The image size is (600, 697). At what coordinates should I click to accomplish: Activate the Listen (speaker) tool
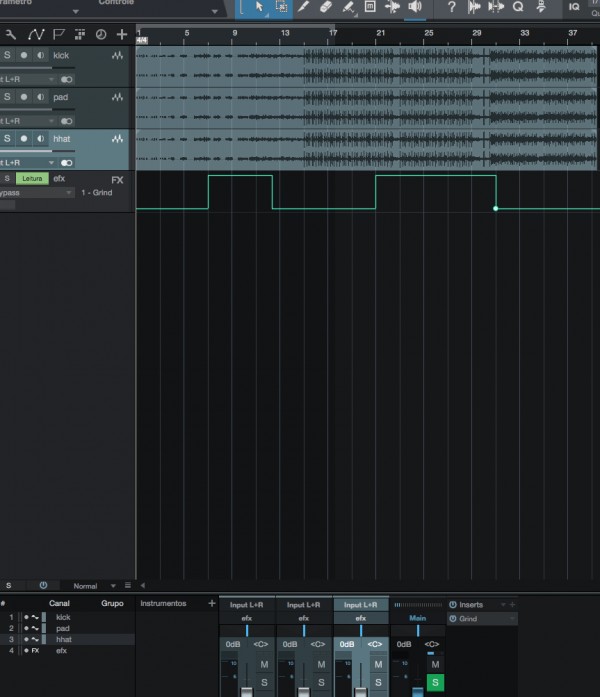415,7
